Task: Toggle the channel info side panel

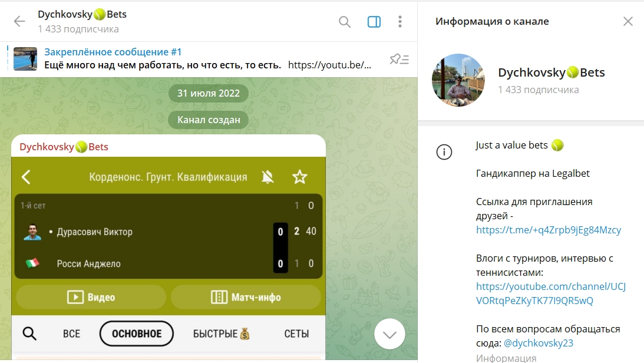Action: pyautogui.click(x=374, y=22)
